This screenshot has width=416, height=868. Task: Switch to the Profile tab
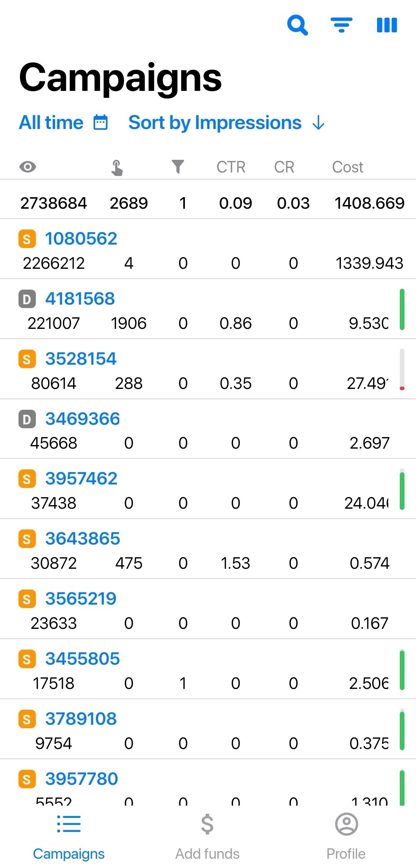tap(346, 836)
